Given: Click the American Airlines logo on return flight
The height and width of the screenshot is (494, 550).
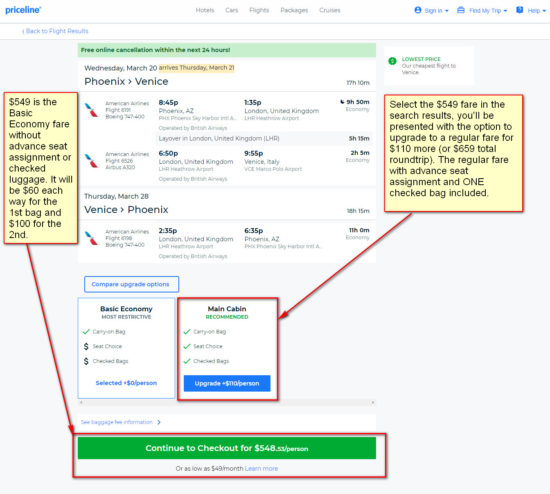Looking at the screenshot, I should tap(92, 238).
